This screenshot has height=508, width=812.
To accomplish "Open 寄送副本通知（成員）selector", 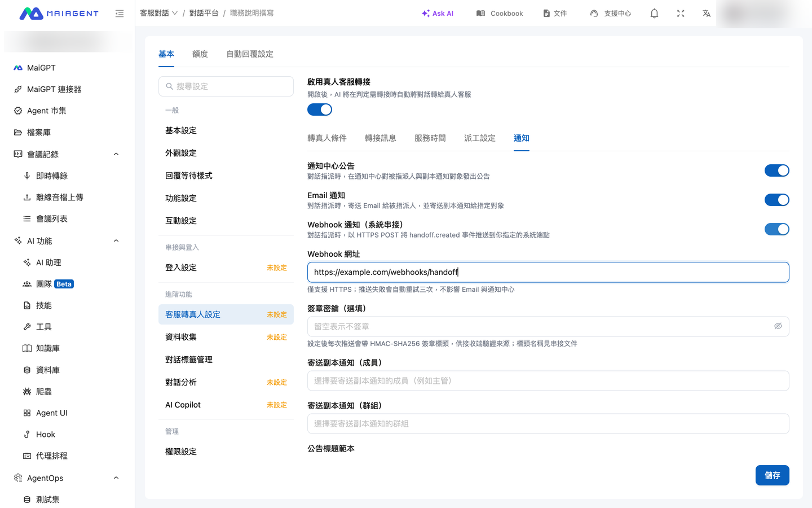I will 548,381.
